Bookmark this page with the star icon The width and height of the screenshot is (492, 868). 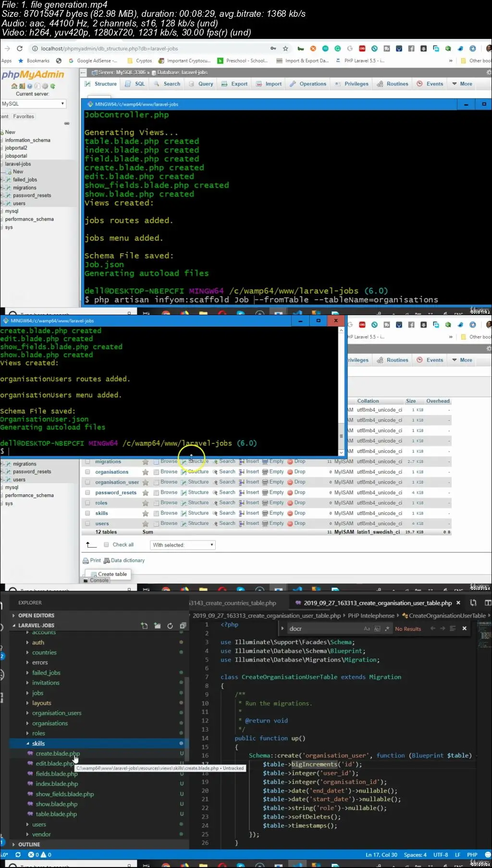click(285, 49)
